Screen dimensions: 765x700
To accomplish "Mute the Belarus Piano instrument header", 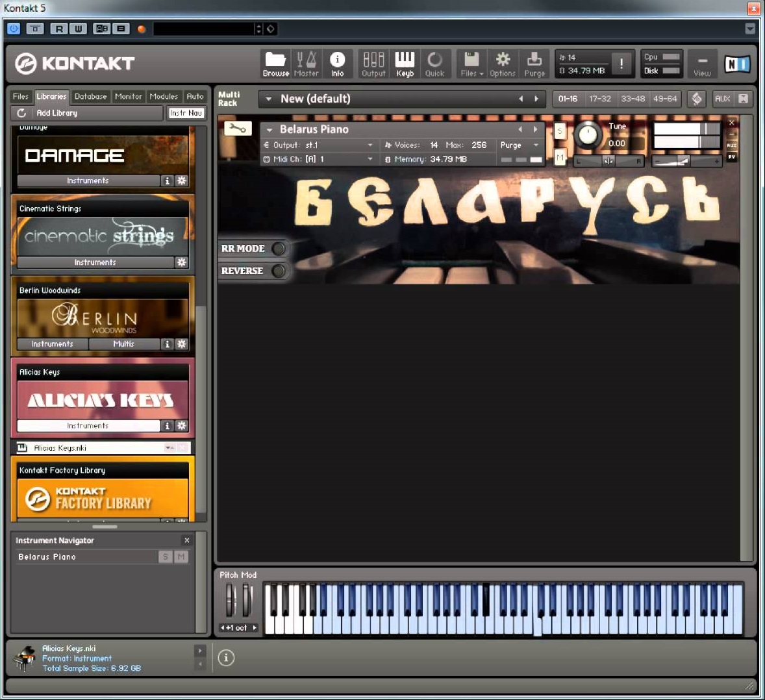I will (560, 157).
